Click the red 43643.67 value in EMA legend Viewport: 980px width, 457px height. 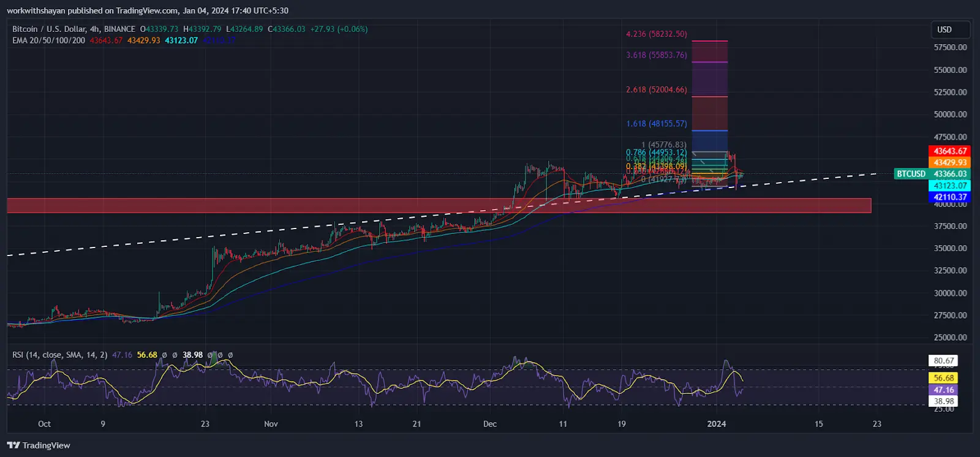(107, 40)
